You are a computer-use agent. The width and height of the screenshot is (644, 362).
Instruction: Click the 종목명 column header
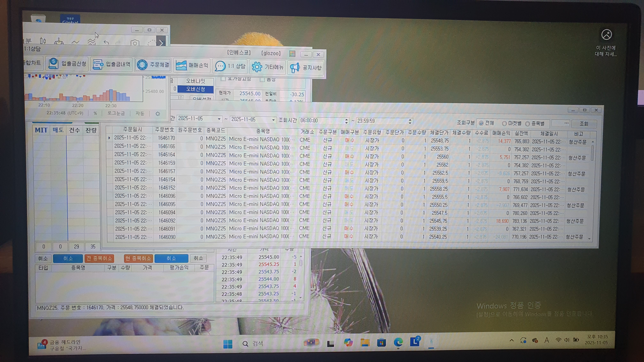click(x=263, y=131)
